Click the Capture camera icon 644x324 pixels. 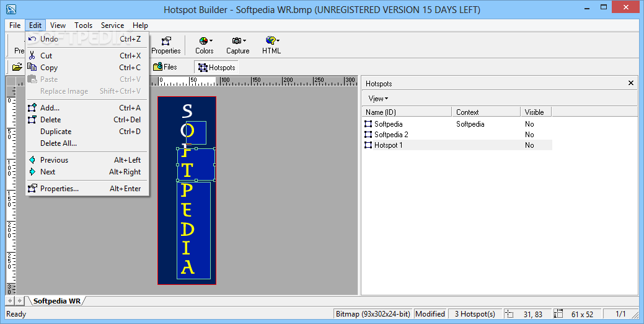(237, 41)
